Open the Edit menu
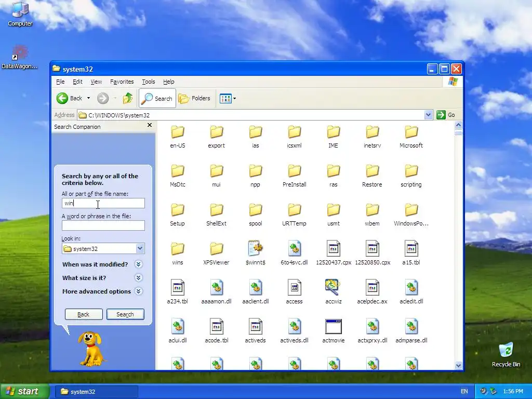This screenshot has width=532, height=399. click(77, 82)
